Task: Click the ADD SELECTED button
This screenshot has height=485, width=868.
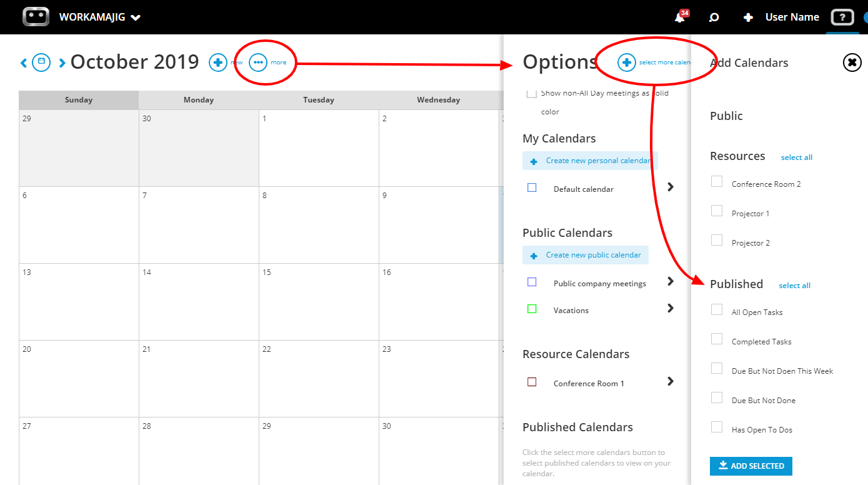Action: [x=751, y=466]
